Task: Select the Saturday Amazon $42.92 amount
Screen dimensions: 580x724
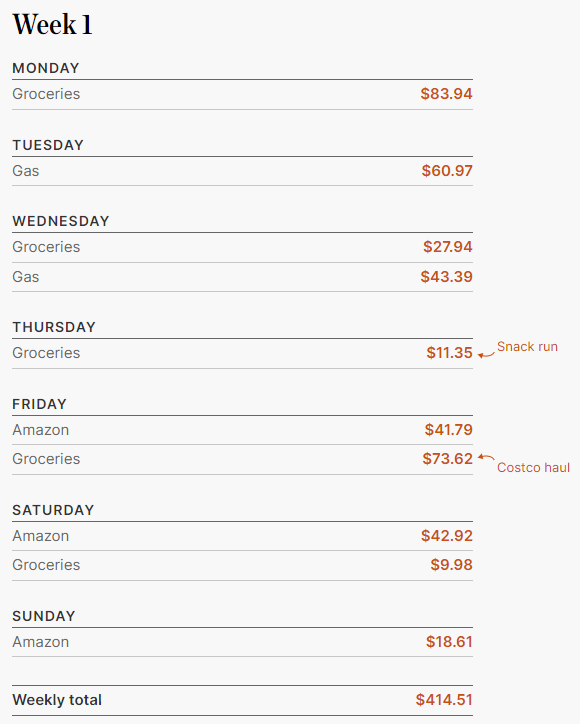Action: 447,536
